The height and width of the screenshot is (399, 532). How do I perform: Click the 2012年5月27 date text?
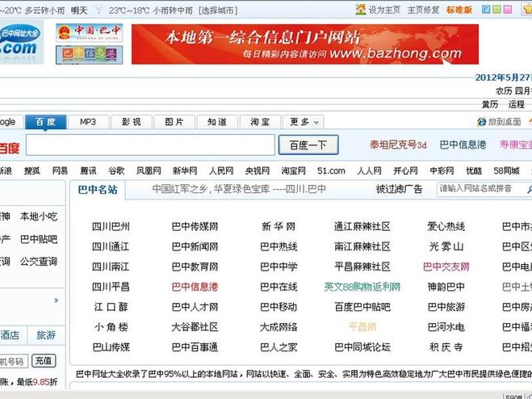click(x=503, y=77)
